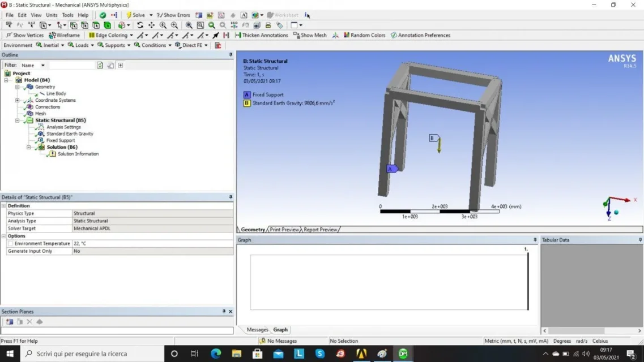Toggle Thicken Annotations

tap(261, 35)
